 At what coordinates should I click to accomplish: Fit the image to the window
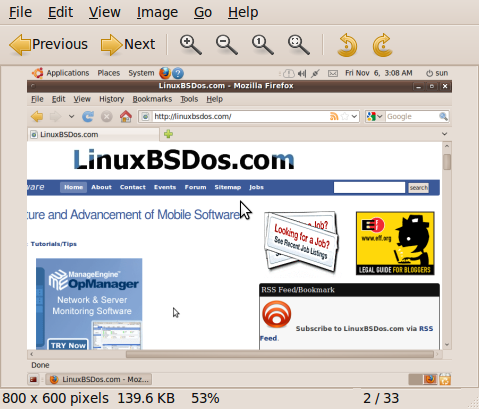point(299,45)
